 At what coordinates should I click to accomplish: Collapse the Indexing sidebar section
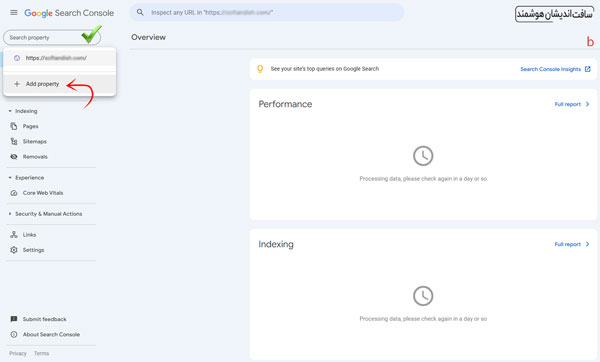(23, 111)
